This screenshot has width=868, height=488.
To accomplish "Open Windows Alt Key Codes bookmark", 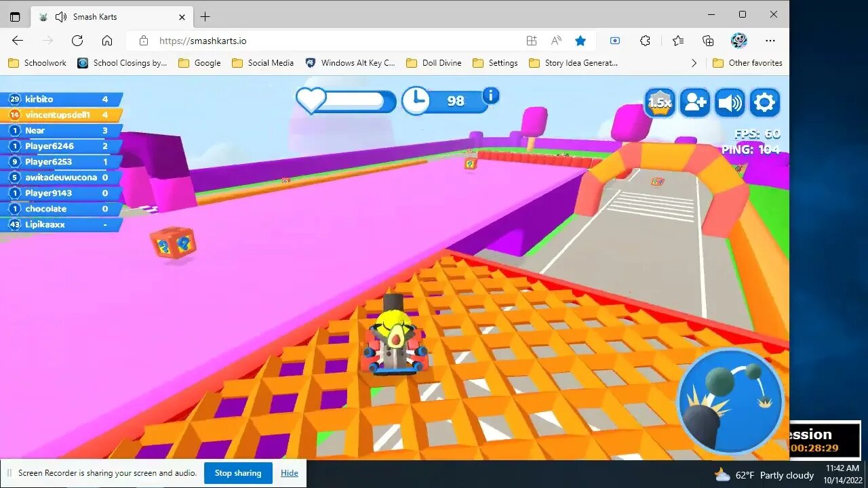I will tap(350, 63).
